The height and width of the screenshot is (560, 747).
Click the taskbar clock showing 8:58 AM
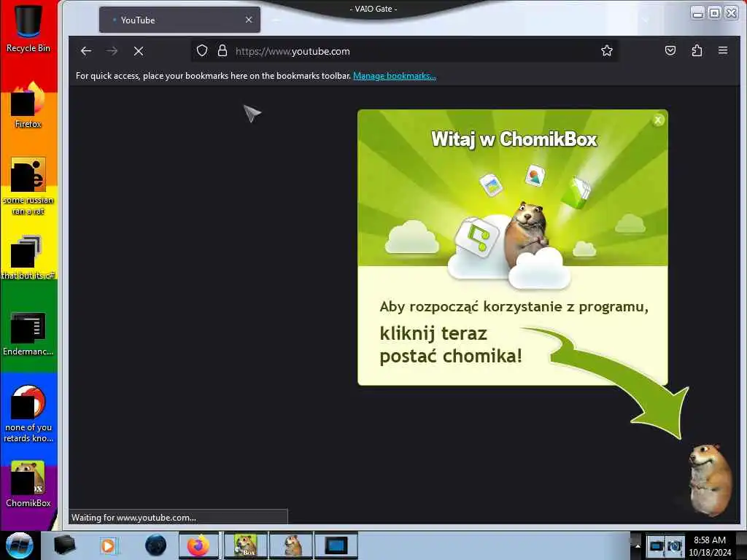710,545
